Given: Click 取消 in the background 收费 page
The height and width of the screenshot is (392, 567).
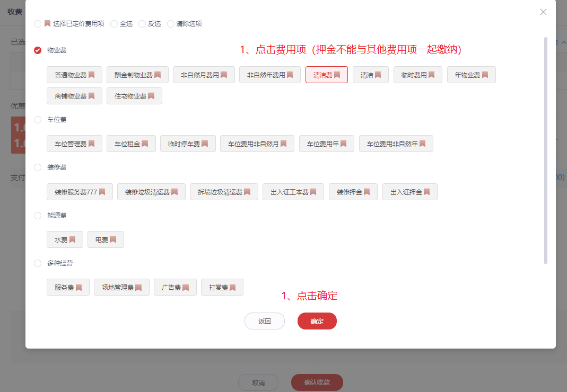Looking at the screenshot, I should click(x=258, y=382).
